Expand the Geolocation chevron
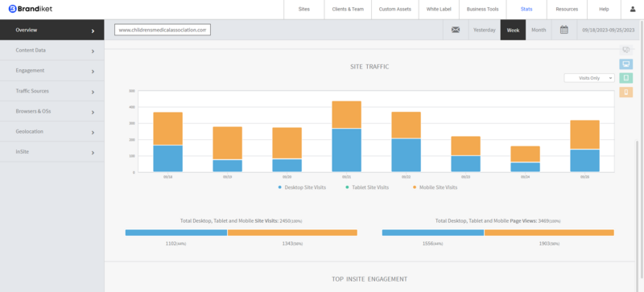 (x=93, y=133)
